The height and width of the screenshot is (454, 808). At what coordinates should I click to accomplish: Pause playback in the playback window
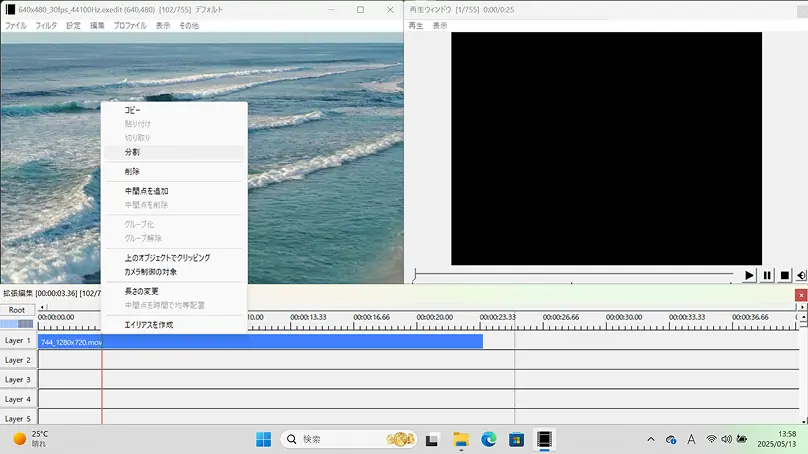coord(767,275)
